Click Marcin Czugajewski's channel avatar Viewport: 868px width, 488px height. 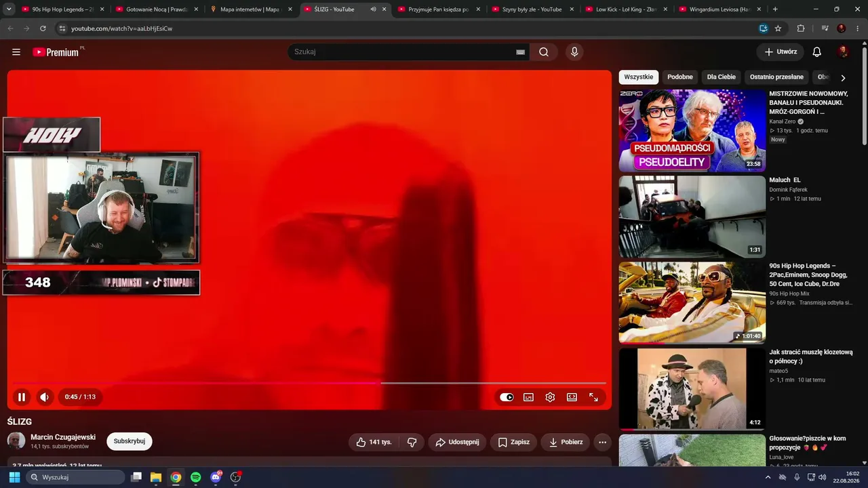pos(16,441)
